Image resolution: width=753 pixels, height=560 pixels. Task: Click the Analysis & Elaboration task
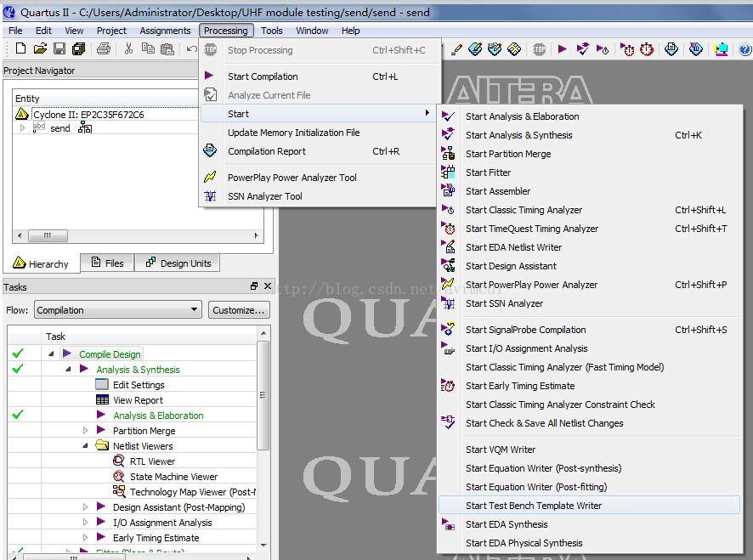(x=158, y=416)
